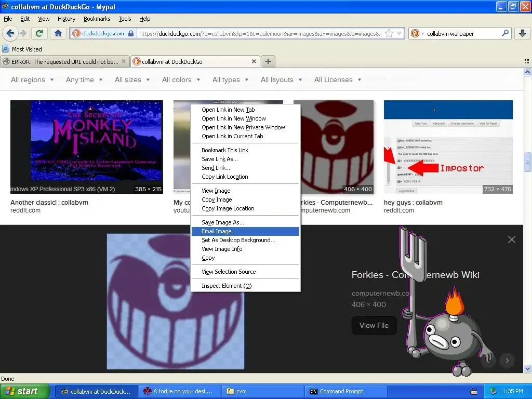Choose Bookmark This Link
532x399 pixels.
click(245, 150)
